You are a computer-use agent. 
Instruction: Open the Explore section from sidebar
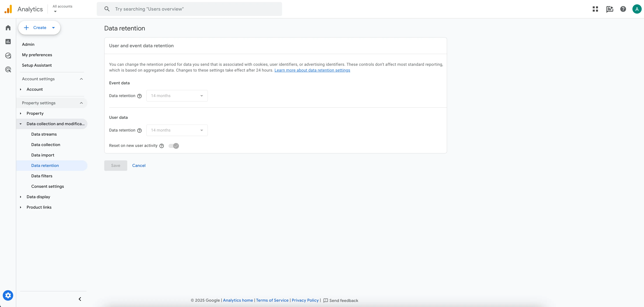pyautogui.click(x=8, y=55)
